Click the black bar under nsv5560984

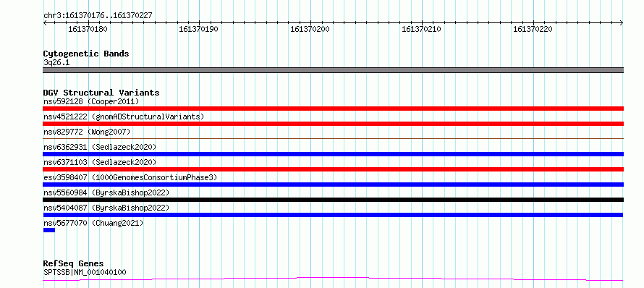point(333,200)
